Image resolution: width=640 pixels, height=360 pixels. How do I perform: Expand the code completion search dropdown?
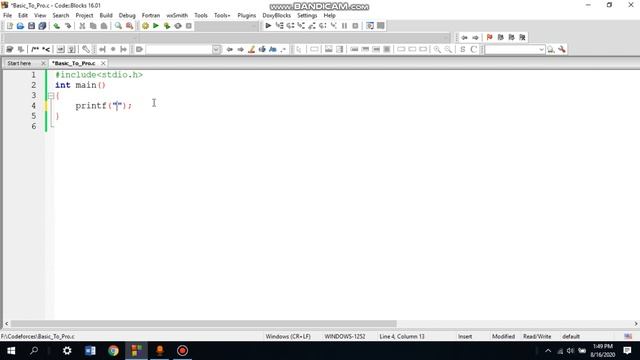216,49
